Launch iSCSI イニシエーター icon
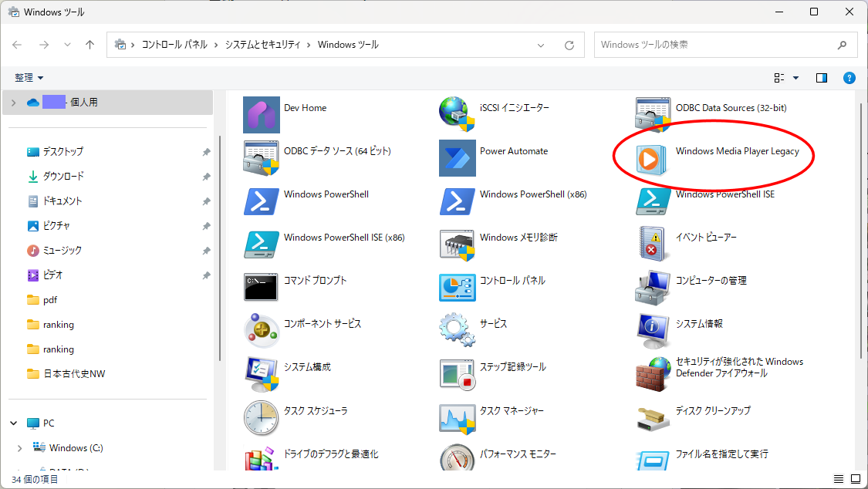This screenshot has width=868, height=489. click(x=457, y=114)
